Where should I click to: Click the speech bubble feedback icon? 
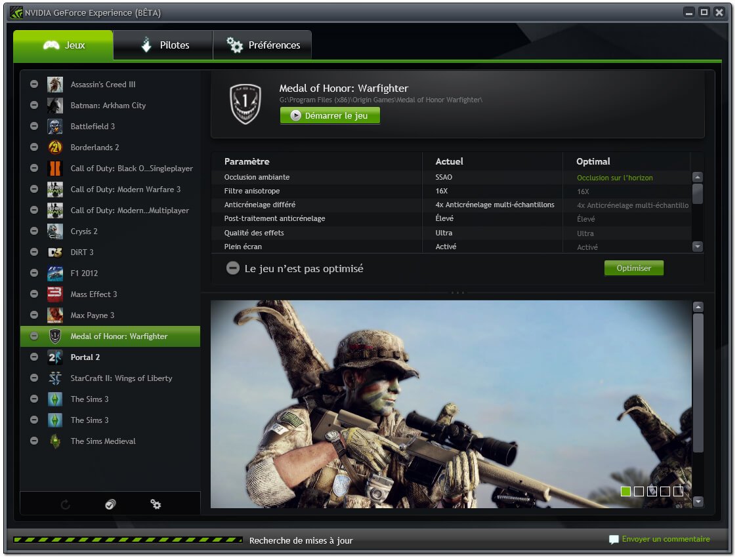point(614,540)
